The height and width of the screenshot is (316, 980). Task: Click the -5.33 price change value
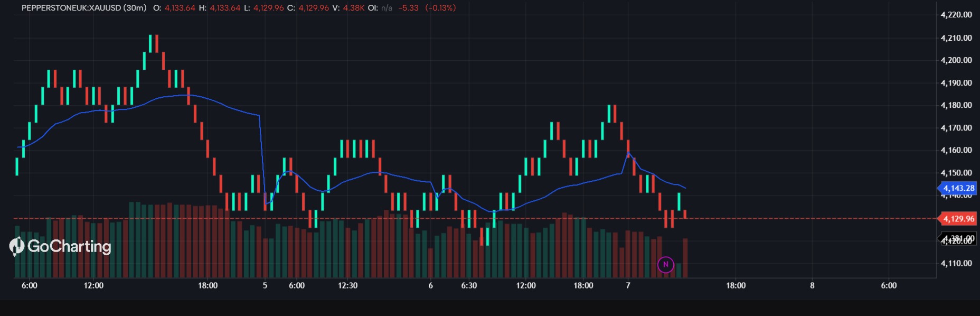click(x=408, y=8)
